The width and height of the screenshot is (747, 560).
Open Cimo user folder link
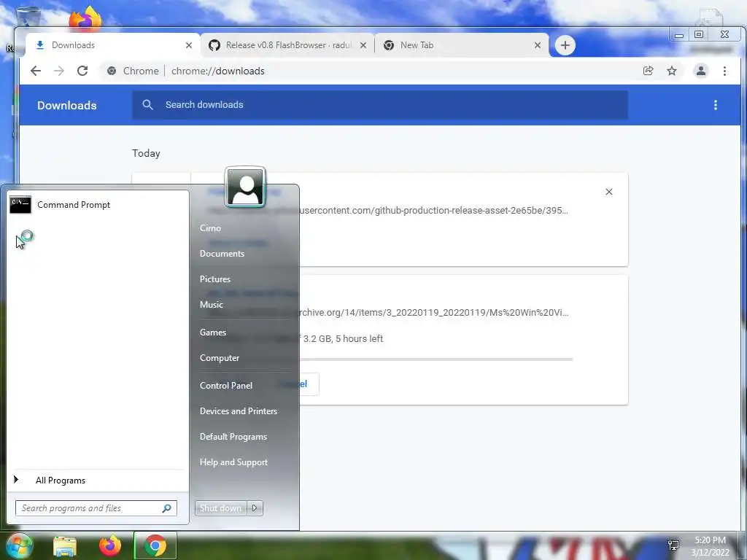pyautogui.click(x=210, y=228)
